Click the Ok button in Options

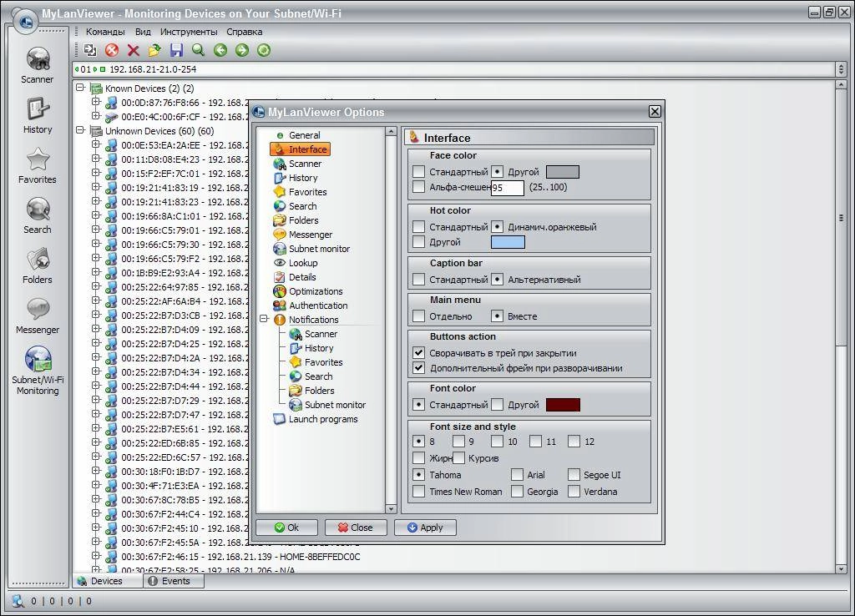287,528
